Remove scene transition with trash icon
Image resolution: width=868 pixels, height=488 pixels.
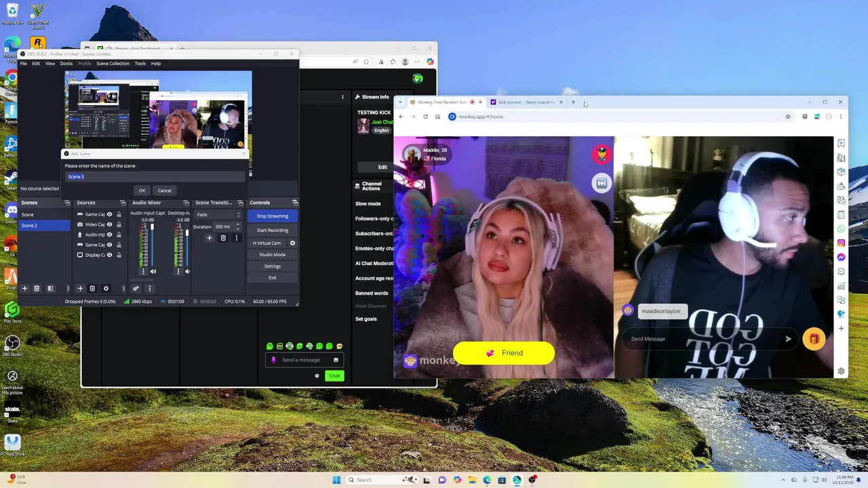click(x=222, y=238)
